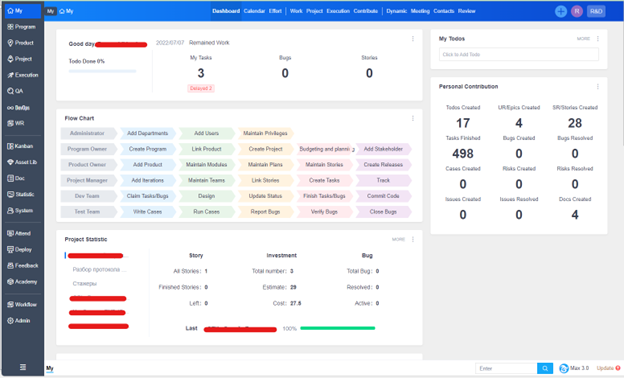Click the Update link

(608, 368)
